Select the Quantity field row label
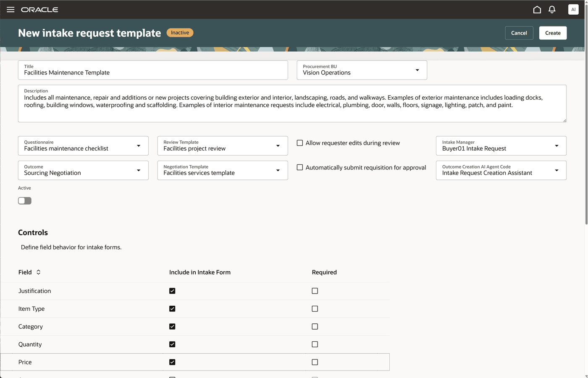 pos(30,344)
